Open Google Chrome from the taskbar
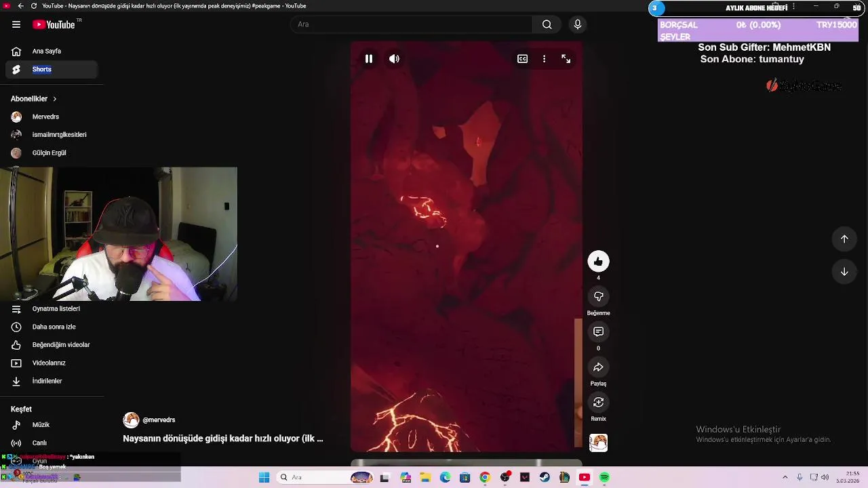The width and height of the screenshot is (868, 488). [484, 477]
